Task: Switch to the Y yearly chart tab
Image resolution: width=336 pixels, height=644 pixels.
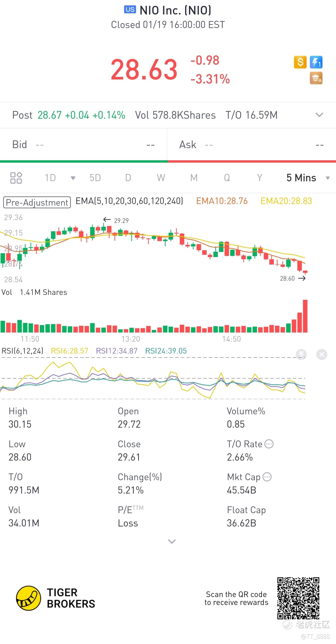Action: tap(260, 178)
